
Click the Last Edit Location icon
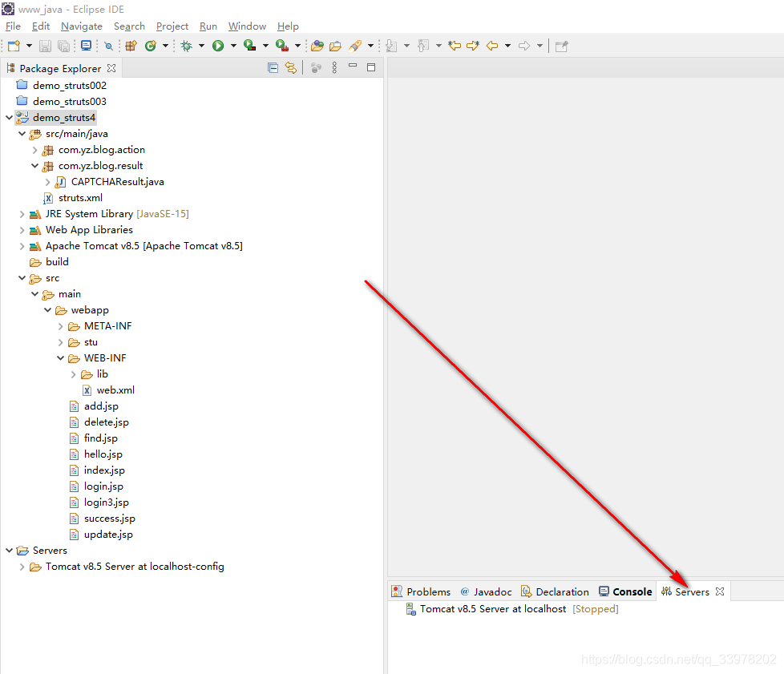455,46
